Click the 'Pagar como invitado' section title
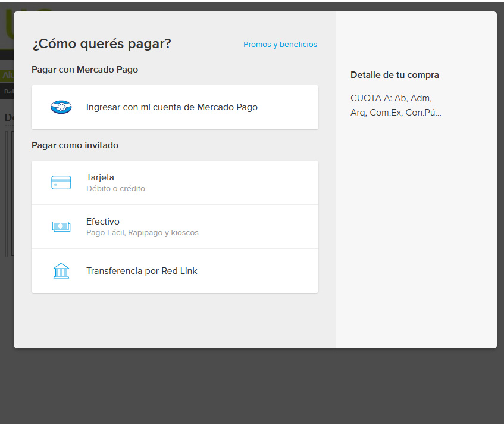This screenshot has width=504, height=424. [75, 145]
